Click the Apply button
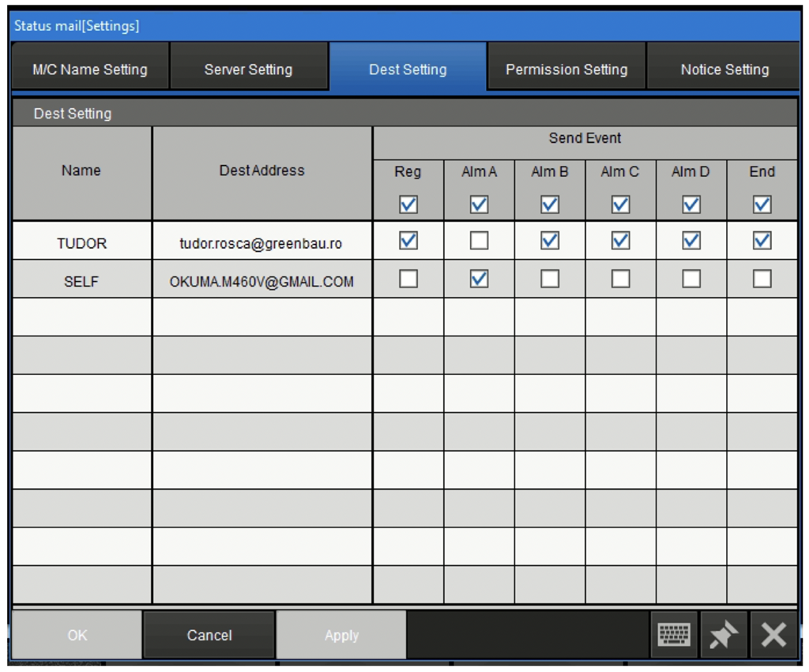This screenshot has width=809, height=672. pyautogui.click(x=341, y=635)
